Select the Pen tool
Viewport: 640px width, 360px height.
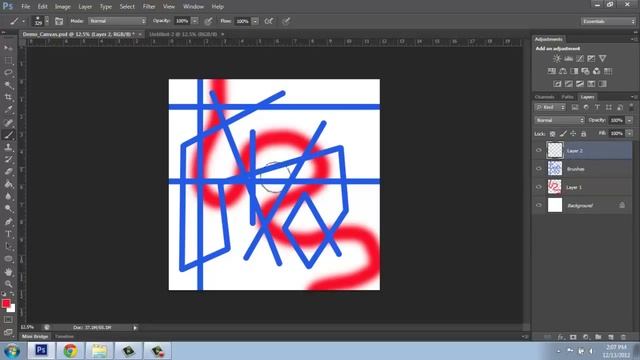[x=8, y=222]
